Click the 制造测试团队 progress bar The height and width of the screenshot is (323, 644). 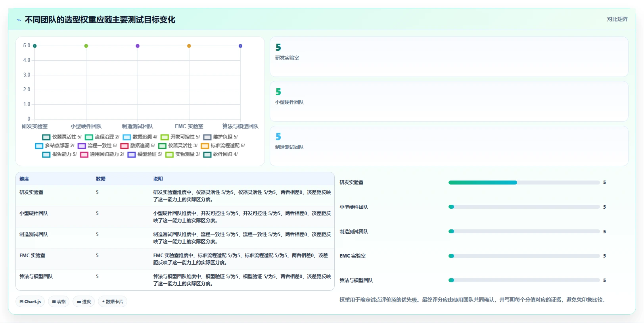pos(524,231)
